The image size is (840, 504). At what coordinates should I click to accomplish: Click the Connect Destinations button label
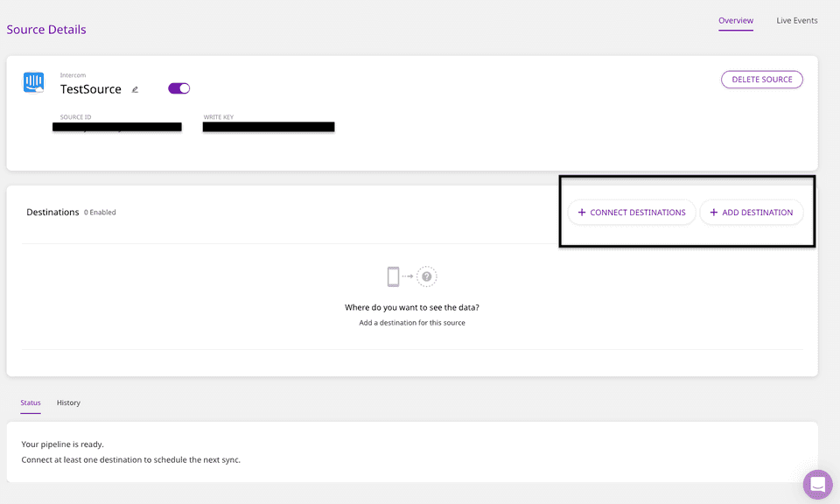point(638,213)
